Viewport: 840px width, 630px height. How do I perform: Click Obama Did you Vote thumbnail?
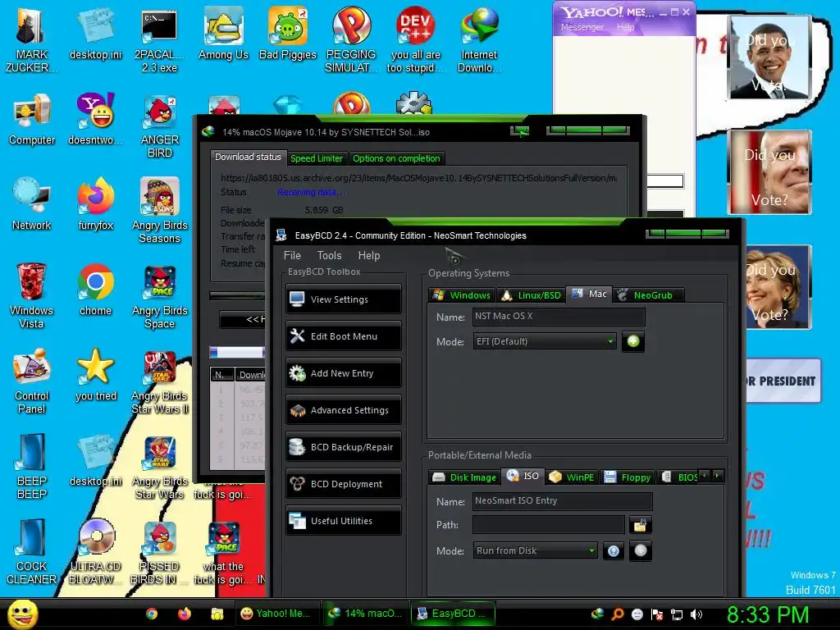tap(769, 57)
